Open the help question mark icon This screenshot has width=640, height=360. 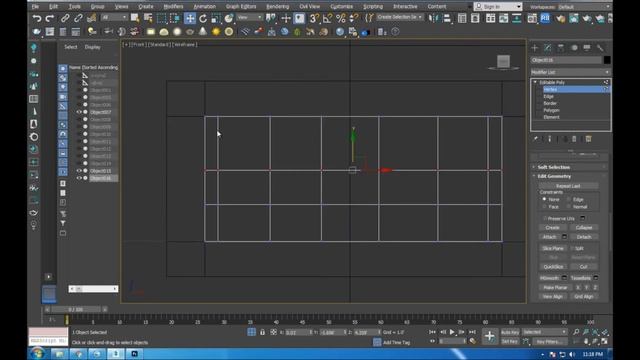(x=395, y=31)
